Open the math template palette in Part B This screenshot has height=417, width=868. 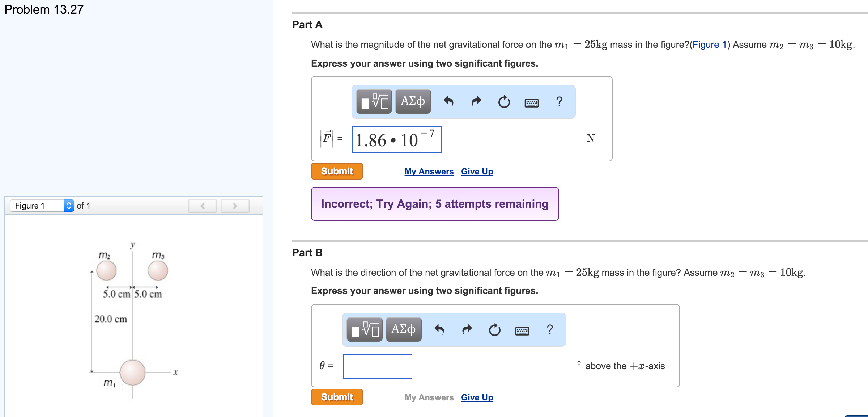(x=365, y=329)
